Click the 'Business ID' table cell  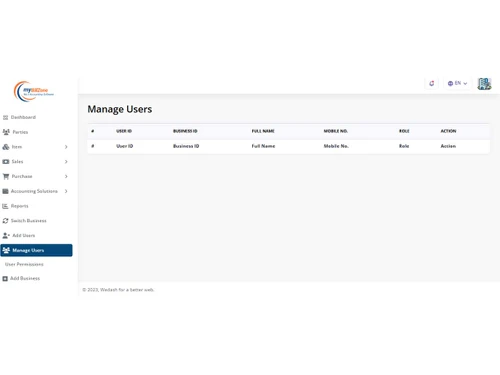pyautogui.click(x=186, y=146)
